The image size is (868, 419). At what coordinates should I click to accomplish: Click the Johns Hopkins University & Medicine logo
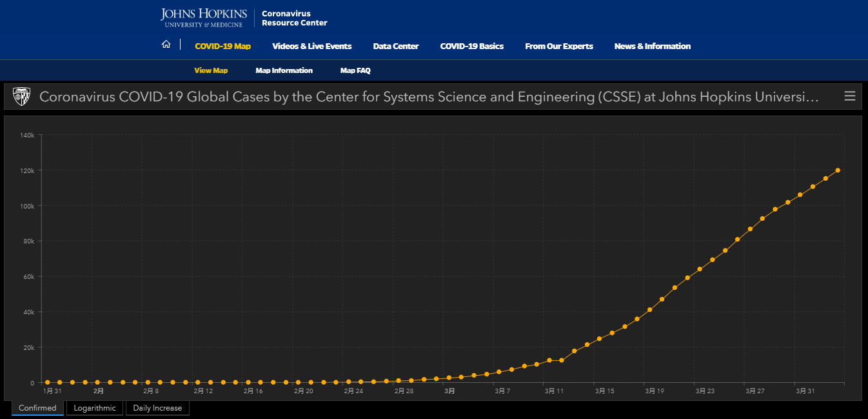(x=204, y=17)
